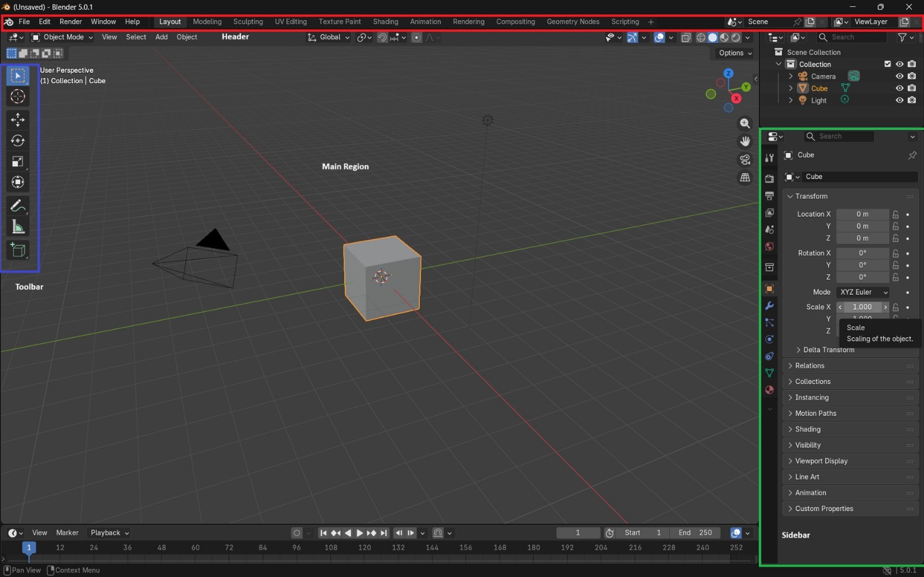This screenshot has width=924, height=577.
Task: Select the Annotate tool
Action: coord(17,205)
